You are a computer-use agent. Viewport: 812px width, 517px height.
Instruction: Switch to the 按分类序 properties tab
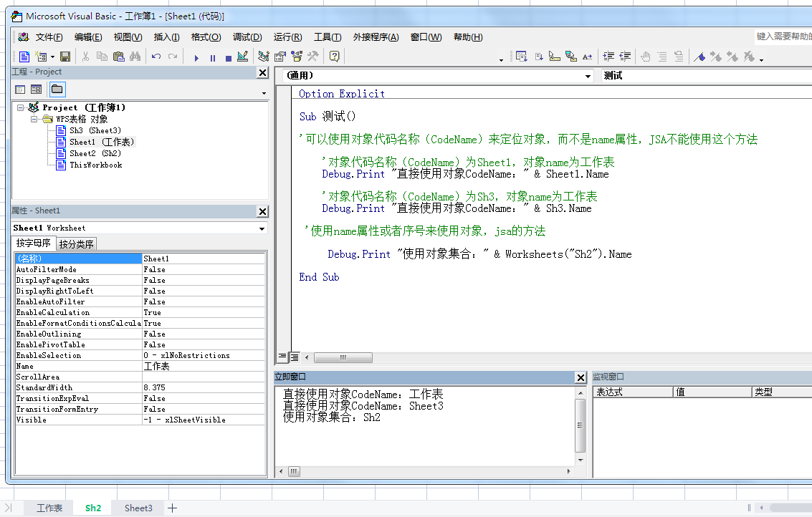point(76,243)
